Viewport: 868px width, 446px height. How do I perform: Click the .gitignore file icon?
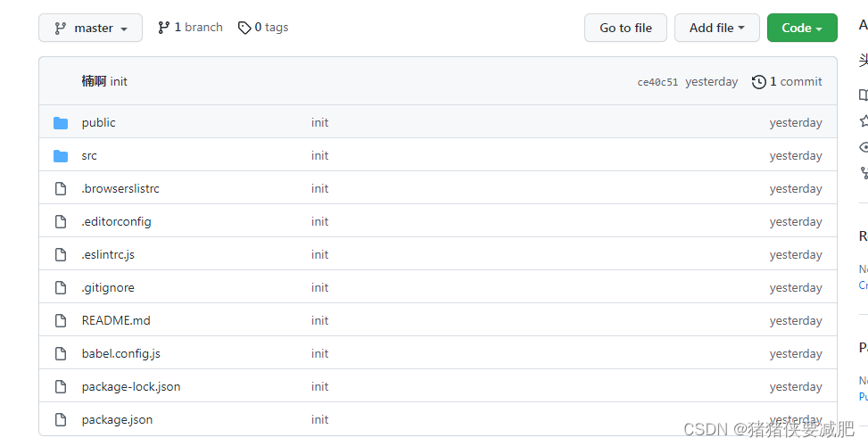(61, 288)
